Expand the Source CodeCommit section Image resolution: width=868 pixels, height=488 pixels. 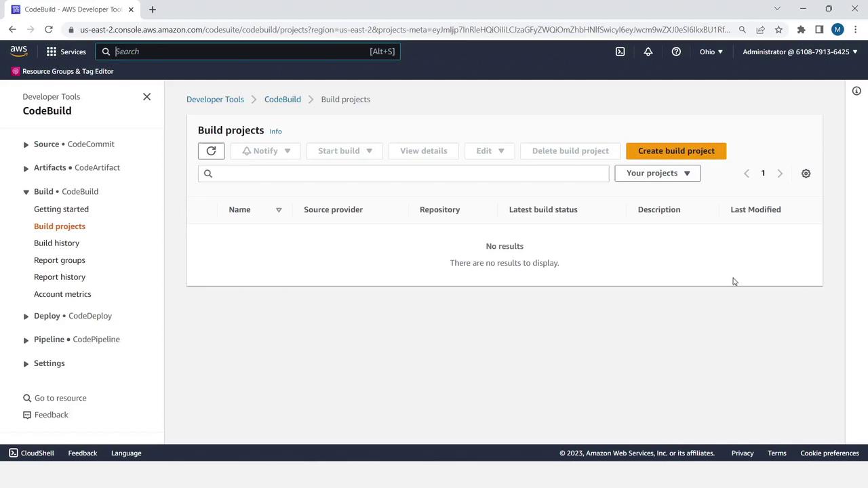(26, 144)
